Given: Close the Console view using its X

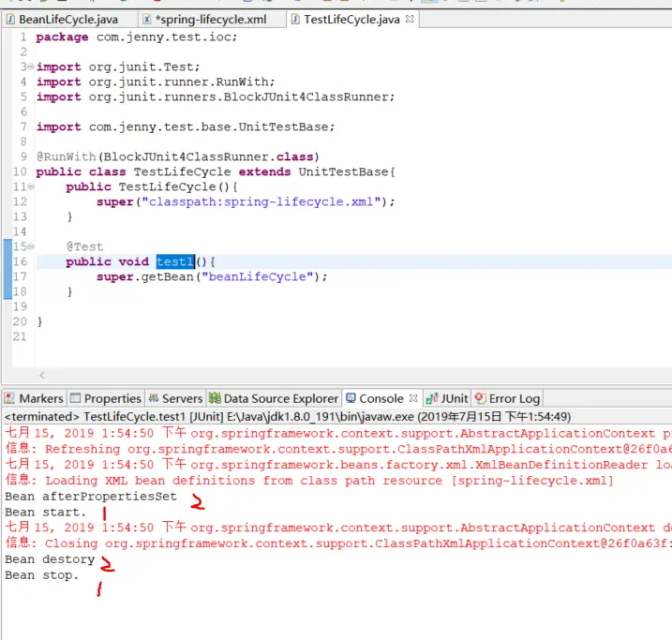Looking at the screenshot, I should point(413,398).
